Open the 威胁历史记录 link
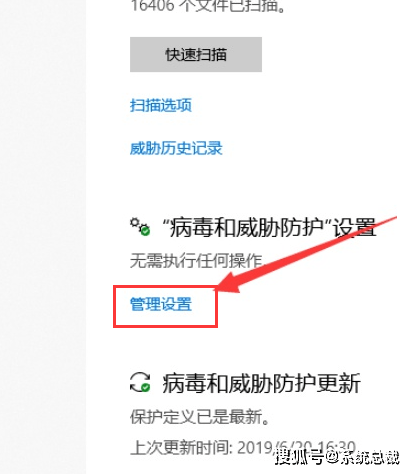The image size is (414, 474). 176,148
